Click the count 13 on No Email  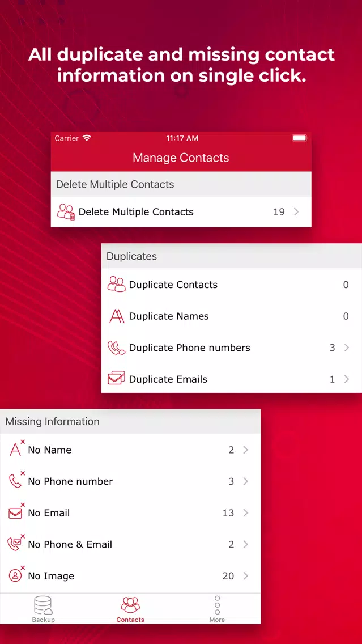(x=228, y=512)
